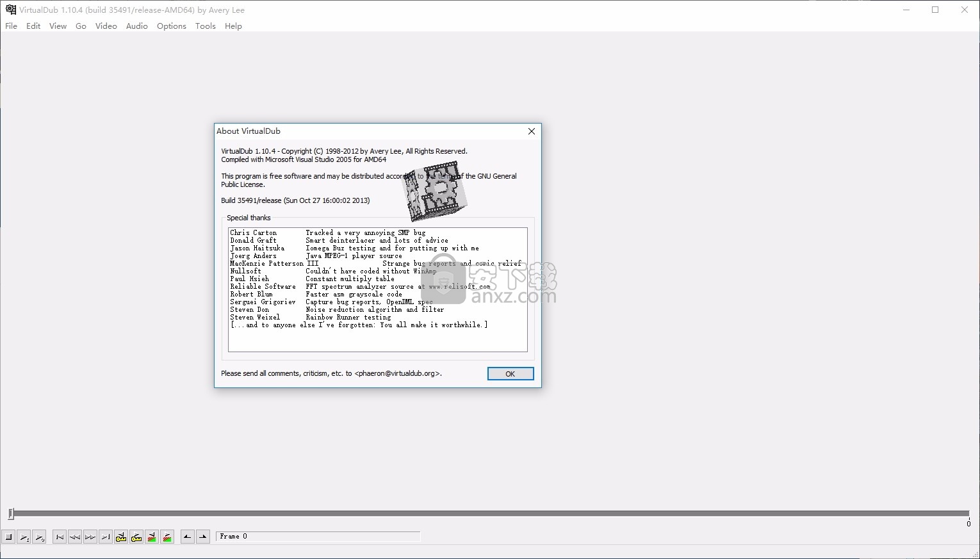The width and height of the screenshot is (980, 559).
Task: Click the 'Chris Carton' credit line
Action: [x=328, y=233]
